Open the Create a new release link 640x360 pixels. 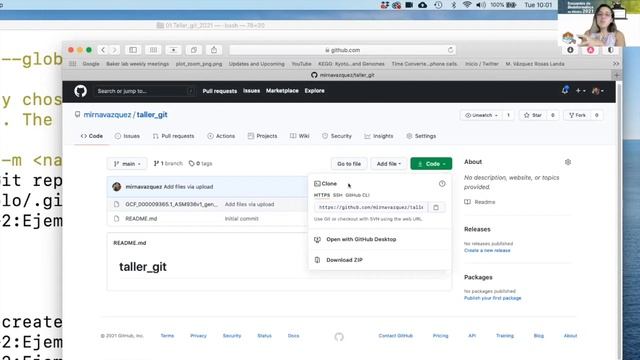pos(487,250)
